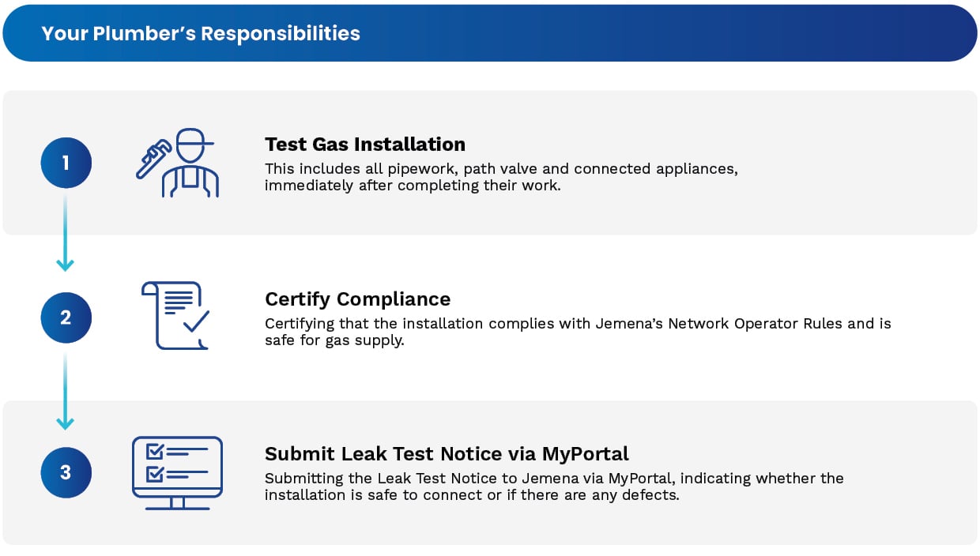
Task: Click the checkmark on the certificate icon
Action: coord(195,321)
